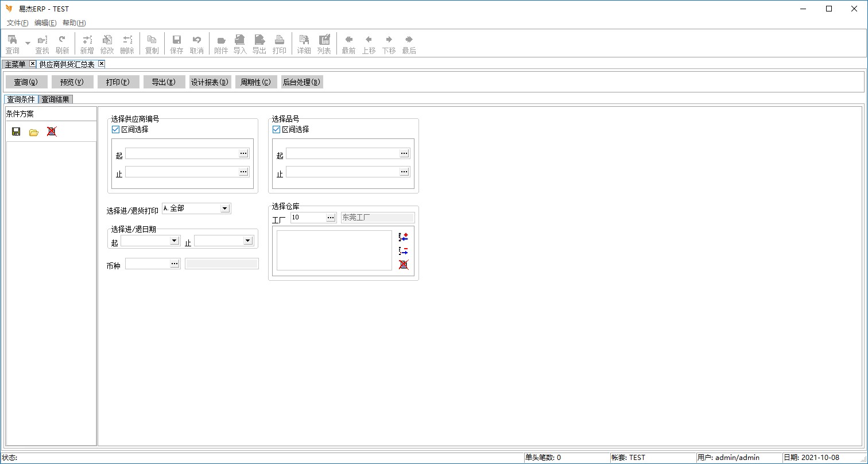The width and height of the screenshot is (868, 464).
Task: Click the 刷新 refresh toolbar icon
Action: [62, 43]
